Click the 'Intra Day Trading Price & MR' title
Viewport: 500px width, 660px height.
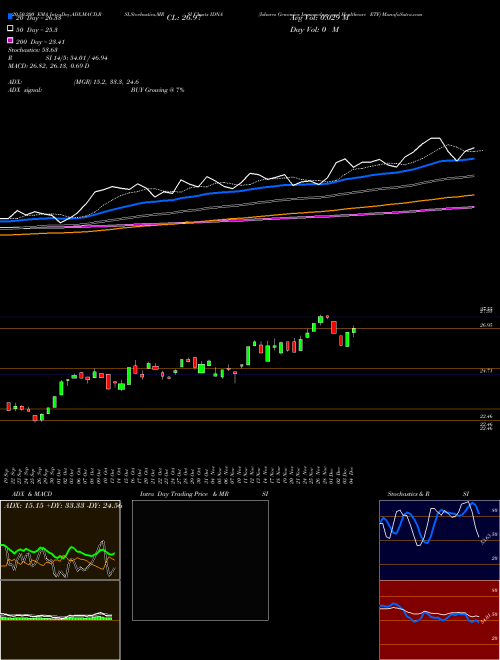[184, 494]
